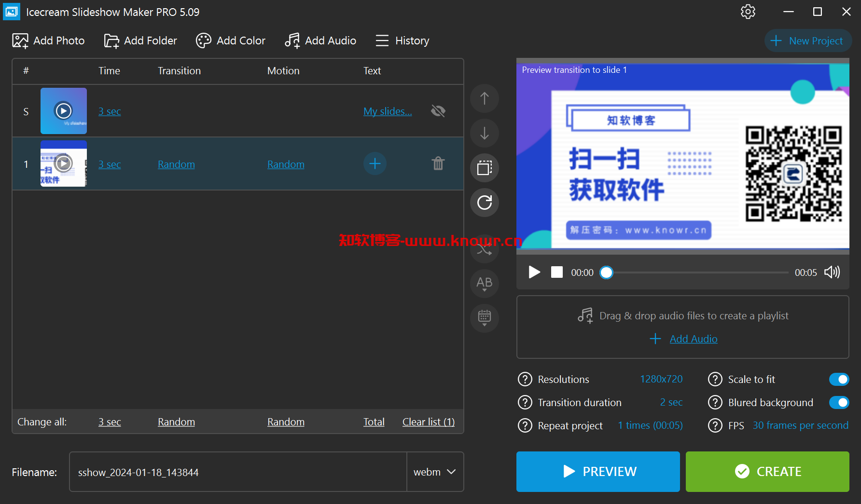The height and width of the screenshot is (504, 861).
Task: Open slide 1's Random motion selector
Action: coord(286,164)
